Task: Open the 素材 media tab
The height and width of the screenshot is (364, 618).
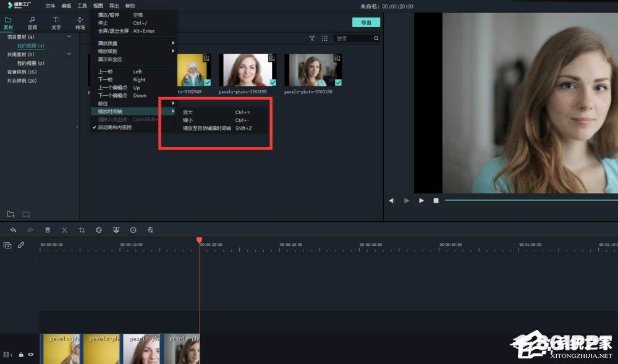Action: click(x=8, y=23)
